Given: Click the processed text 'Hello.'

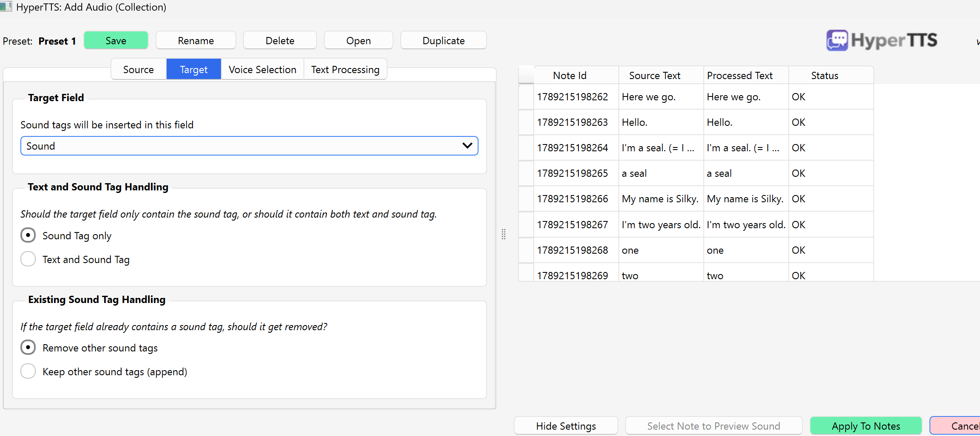Looking at the screenshot, I should coord(746,122).
